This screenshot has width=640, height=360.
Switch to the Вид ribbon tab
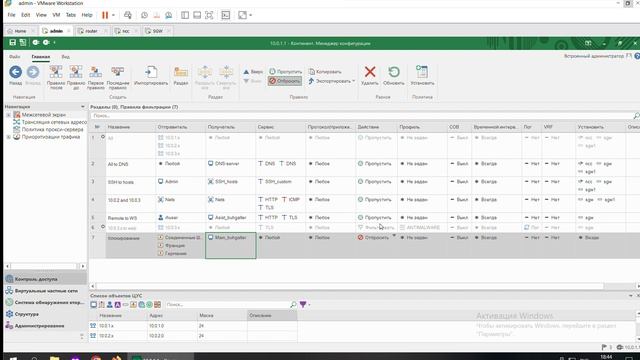pos(65,57)
